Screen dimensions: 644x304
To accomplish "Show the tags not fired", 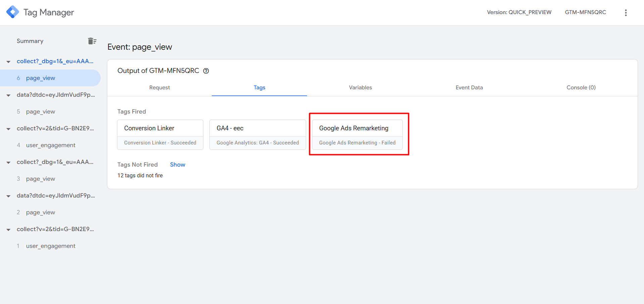I will [178, 165].
